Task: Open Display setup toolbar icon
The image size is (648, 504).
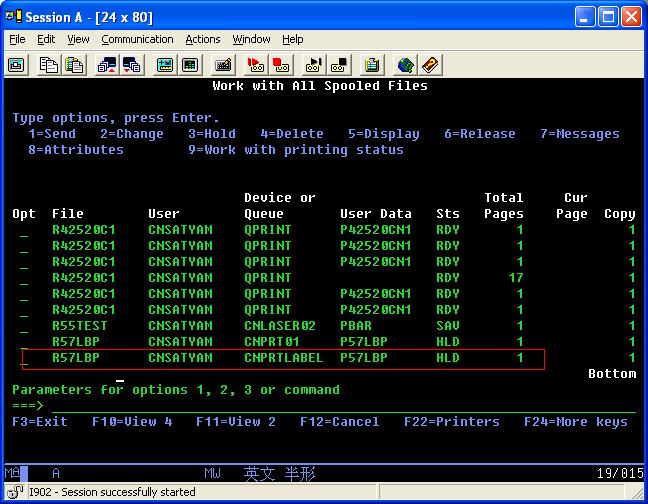Action: pos(165,65)
